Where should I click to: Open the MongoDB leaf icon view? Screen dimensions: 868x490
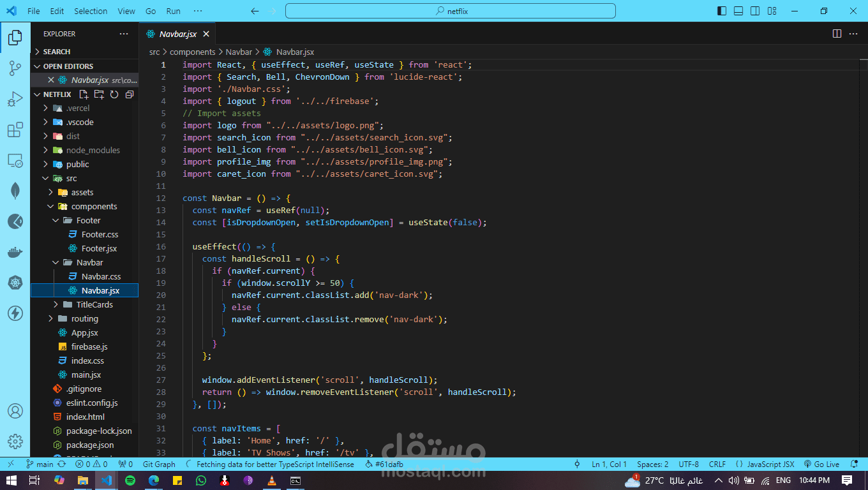(15, 191)
